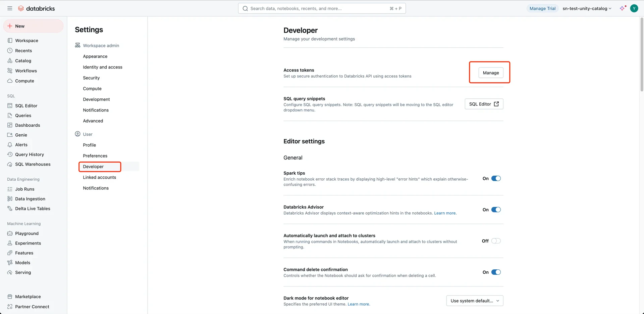Open Compute under Workspace admin settings

coord(92,89)
